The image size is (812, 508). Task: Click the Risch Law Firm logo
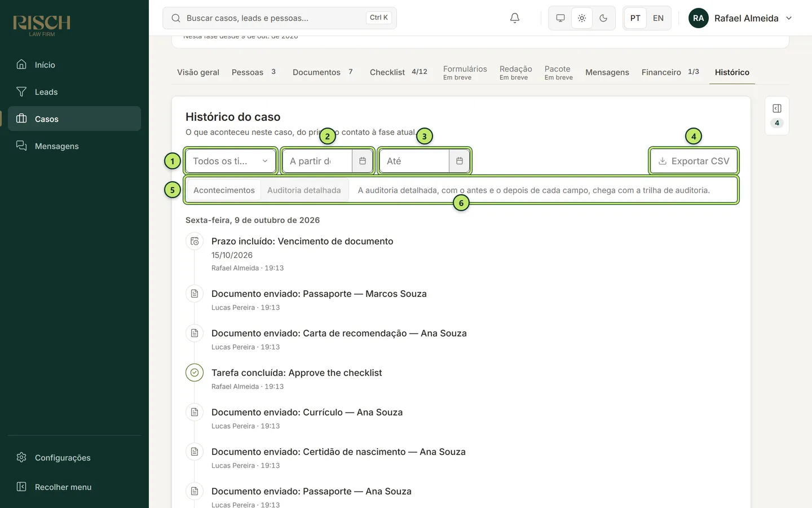42,25
